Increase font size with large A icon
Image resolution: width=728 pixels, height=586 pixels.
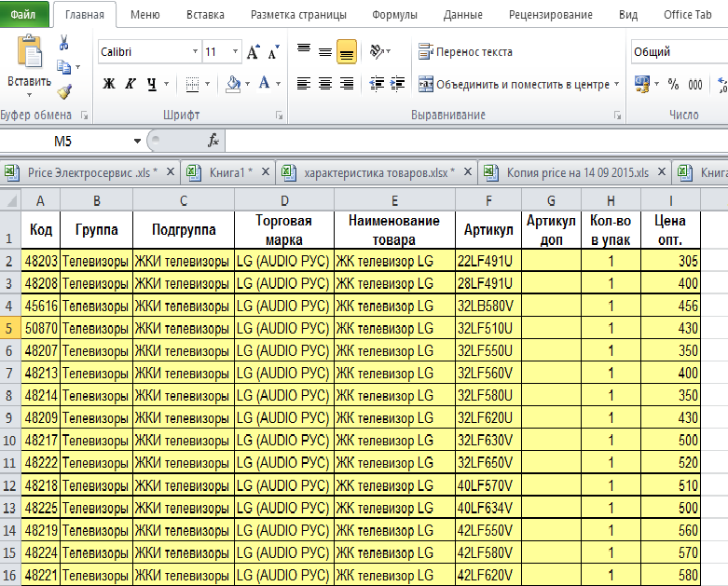pyautogui.click(x=253, y=52)
